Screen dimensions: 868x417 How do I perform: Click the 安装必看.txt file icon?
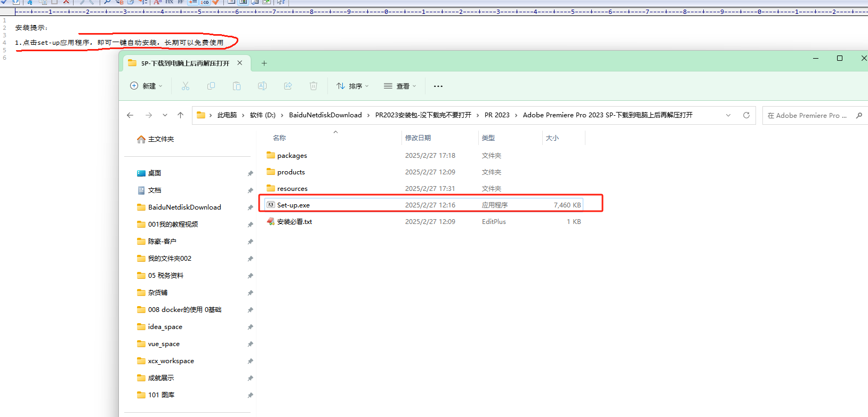[271, 221]
